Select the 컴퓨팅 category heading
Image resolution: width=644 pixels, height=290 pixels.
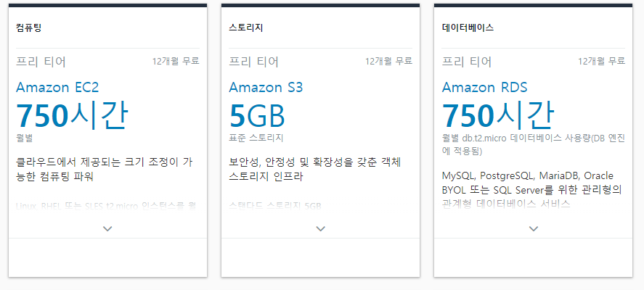tap(29, 28)
